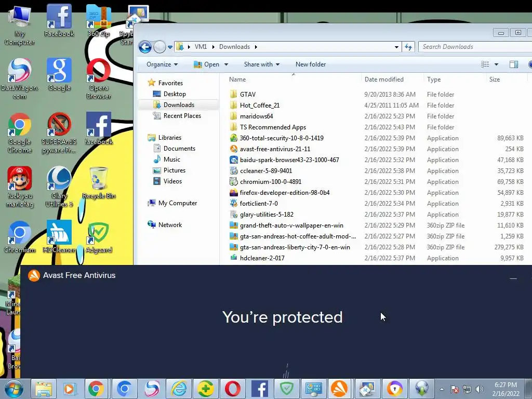Click the Back arrow in Explorer
Viewport: 532px width, 399px height.
145,47
